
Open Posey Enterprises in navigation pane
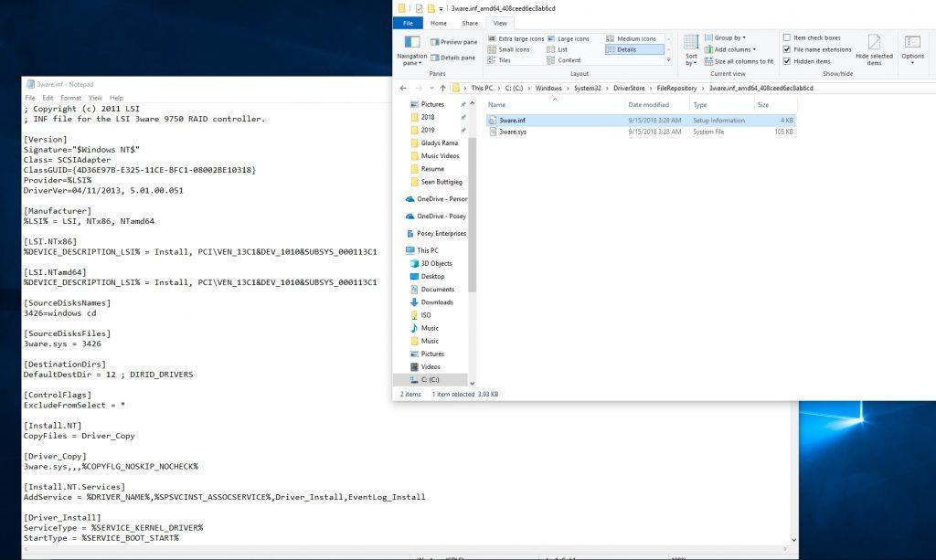pos(436,234)
